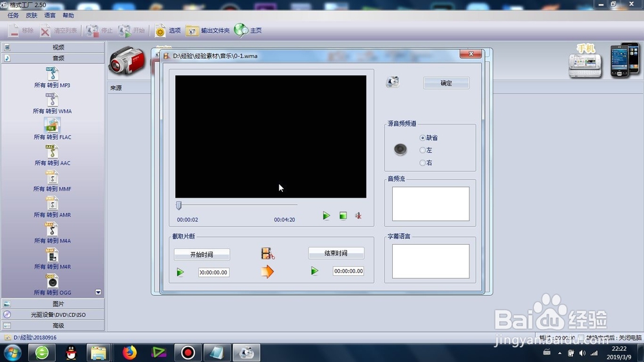Viewport: 644px width, 362px height.
Task: Click the snapshot camera icon beside OK
Action: [393, 82]
